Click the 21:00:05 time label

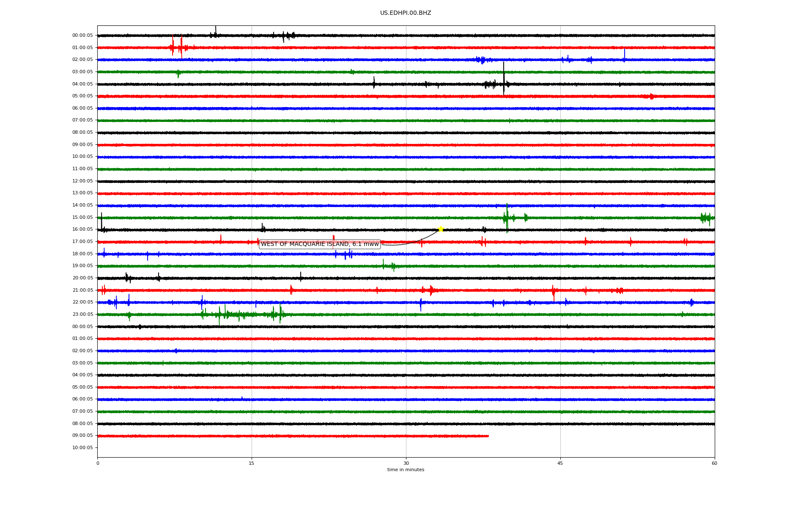(82, 290)
